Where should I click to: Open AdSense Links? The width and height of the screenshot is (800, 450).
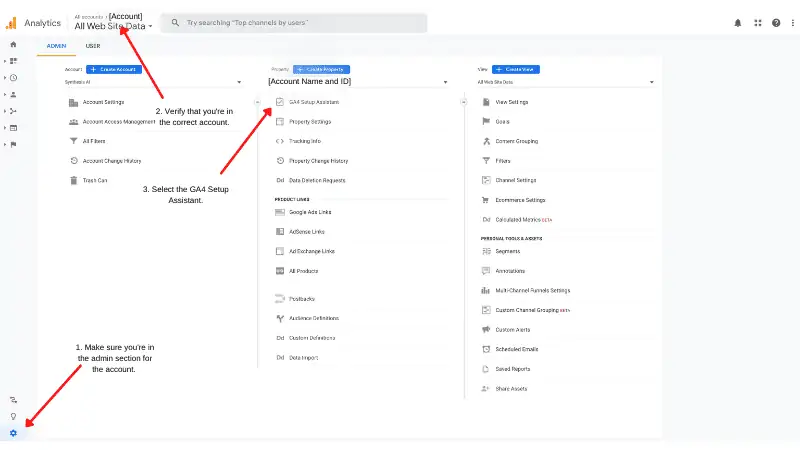point(307,232)
